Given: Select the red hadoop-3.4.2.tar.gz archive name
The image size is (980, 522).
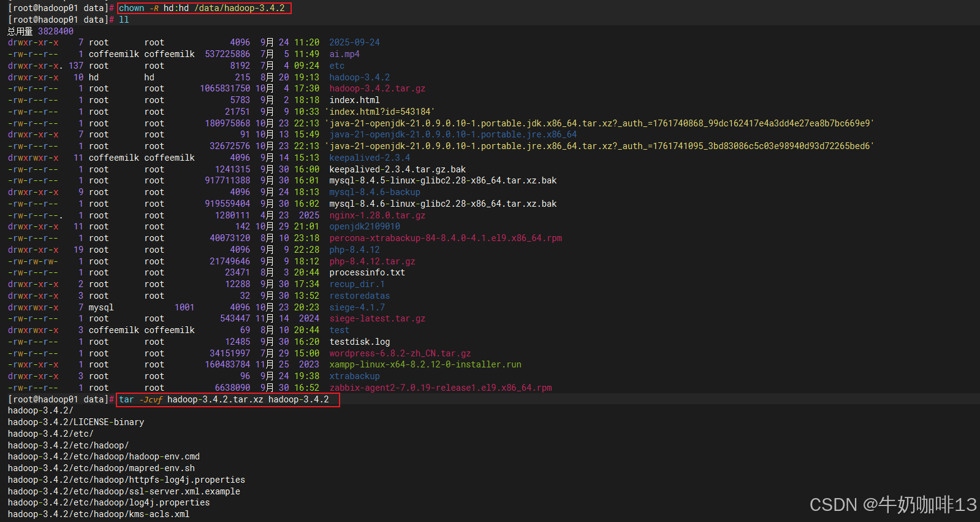Looking at the screenshot, I should pyautogui.click(x=378, y=88).
